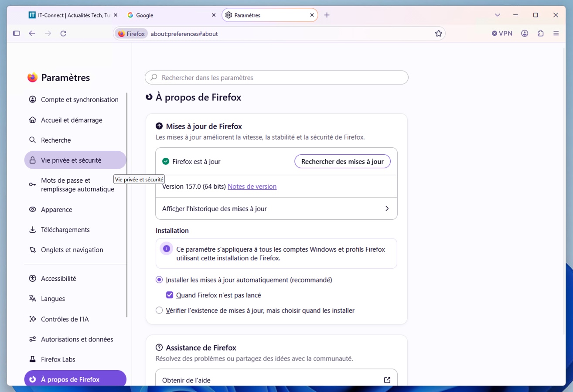The height and width of the screenshot is (392, 573).
Task: Select Vérifier l'existence de mises à jour option
Action: 159,310
